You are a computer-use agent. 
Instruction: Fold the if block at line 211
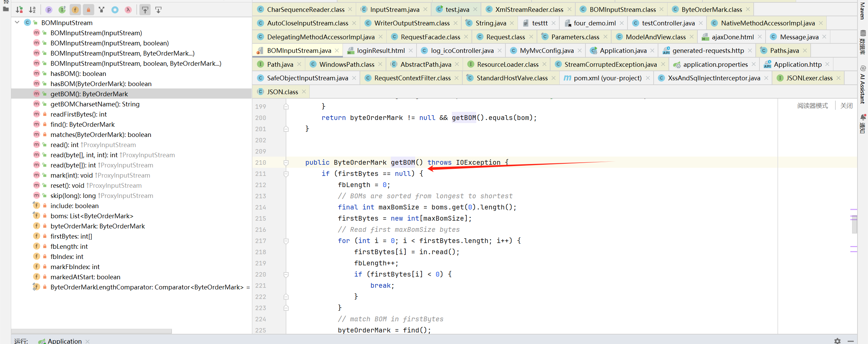tap(286, 174)
